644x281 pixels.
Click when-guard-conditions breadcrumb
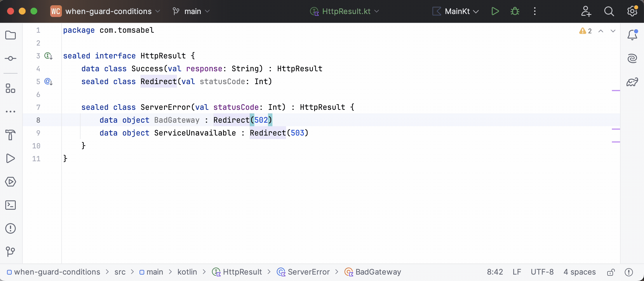[54, 272]
